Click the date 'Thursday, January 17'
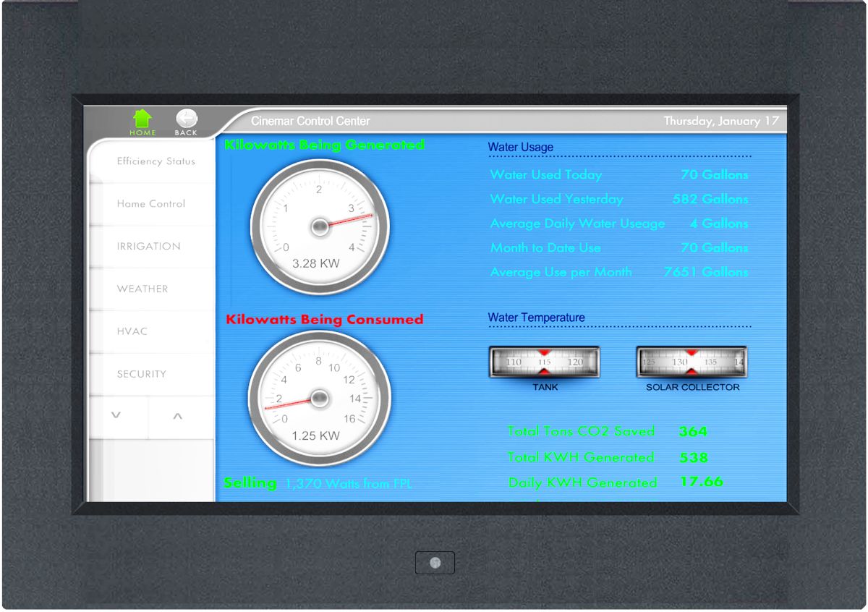This screenshot has height=612, width=868. 722,121
